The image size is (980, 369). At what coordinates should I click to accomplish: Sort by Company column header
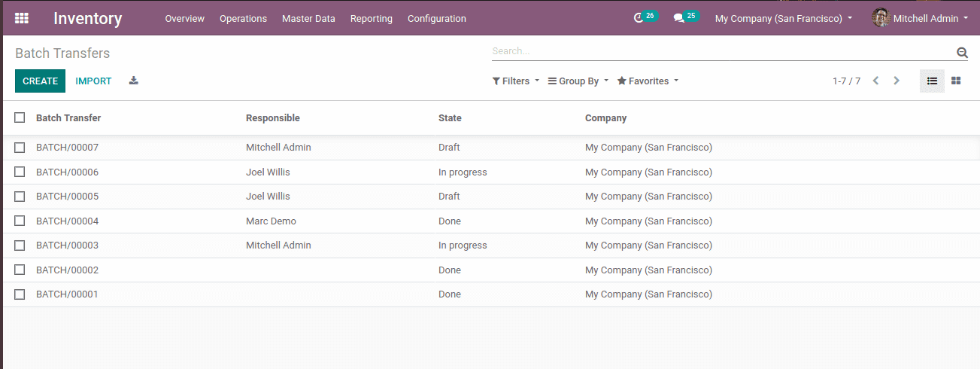point(605,117)
